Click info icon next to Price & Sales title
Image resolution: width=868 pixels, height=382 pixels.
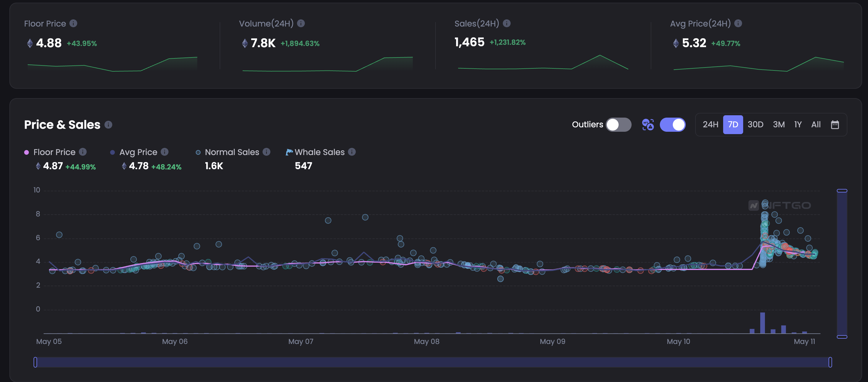(108, 125)
